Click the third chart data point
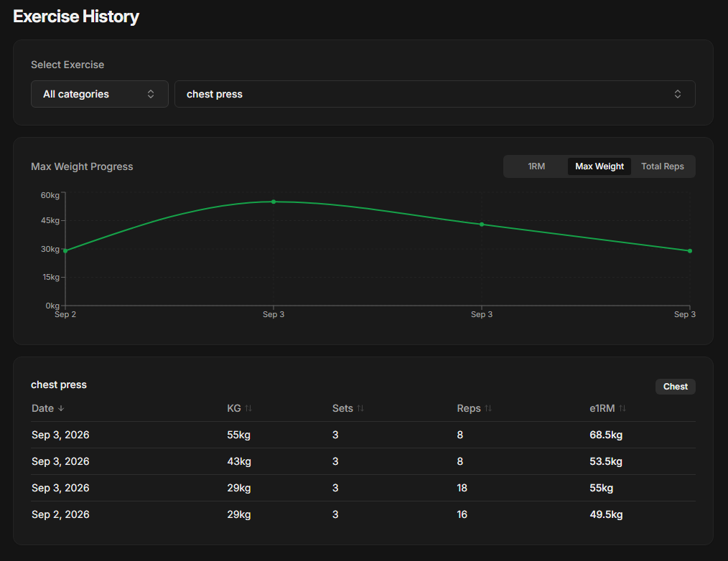The width and height of the screenshot is (728, 561). click(482, 225)
